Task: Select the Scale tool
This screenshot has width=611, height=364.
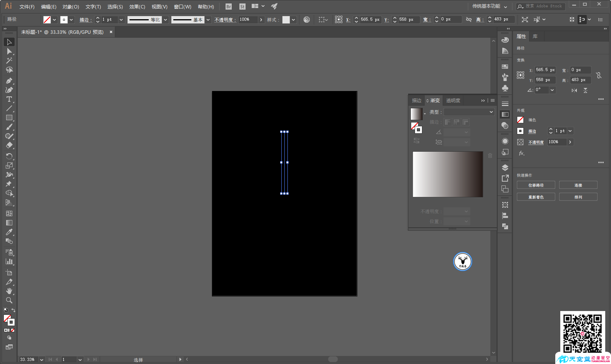Action: 9,165
